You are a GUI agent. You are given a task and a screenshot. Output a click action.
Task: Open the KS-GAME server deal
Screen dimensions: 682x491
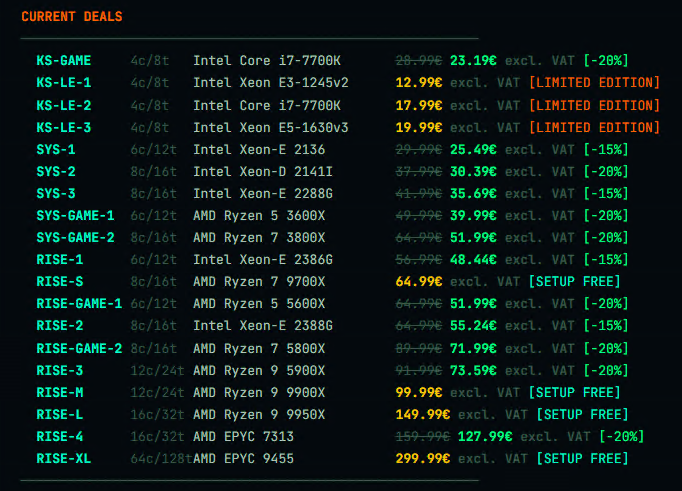[64, 61]
